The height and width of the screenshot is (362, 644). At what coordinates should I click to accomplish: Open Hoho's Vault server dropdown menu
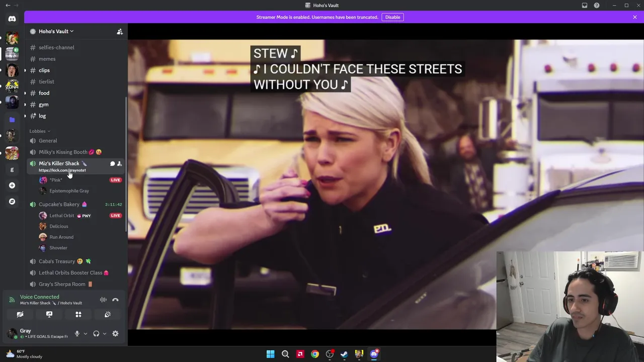coord(56,32)
